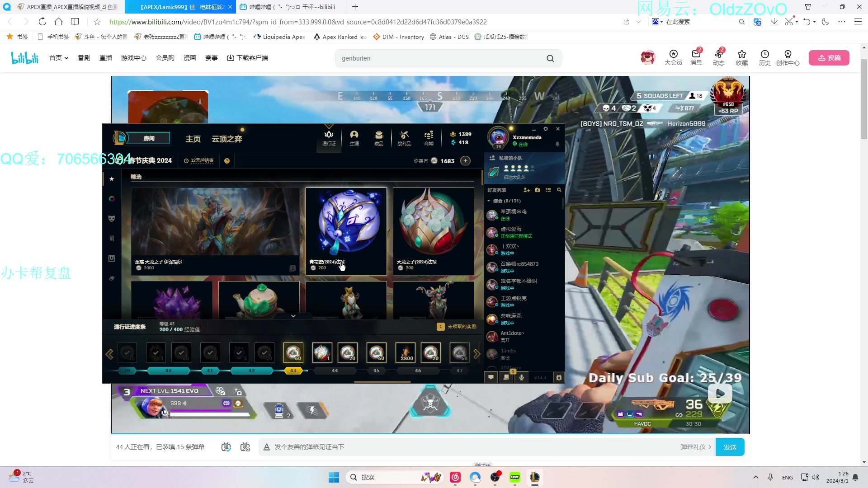This screenshot has height=488, width=868.
Task: Click the 发送 send button
Action: click(x=730, y=447)
